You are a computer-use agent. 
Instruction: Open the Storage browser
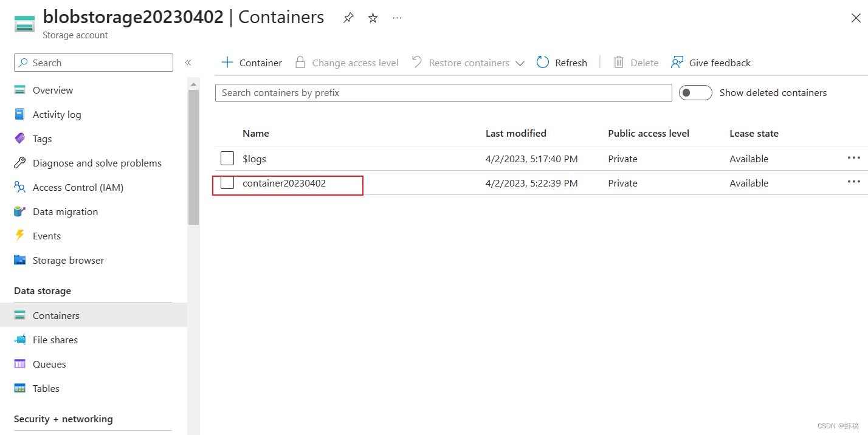point(68,260)
